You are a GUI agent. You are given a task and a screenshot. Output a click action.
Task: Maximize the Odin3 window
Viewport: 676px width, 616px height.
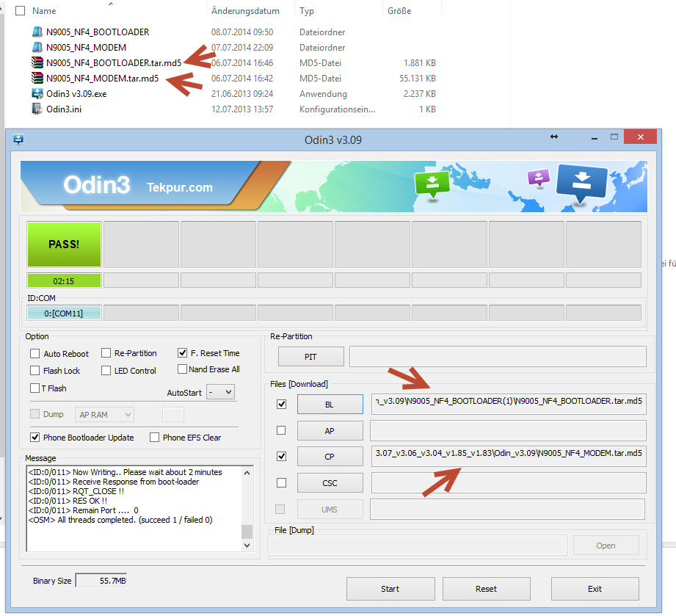coord(614,137)
